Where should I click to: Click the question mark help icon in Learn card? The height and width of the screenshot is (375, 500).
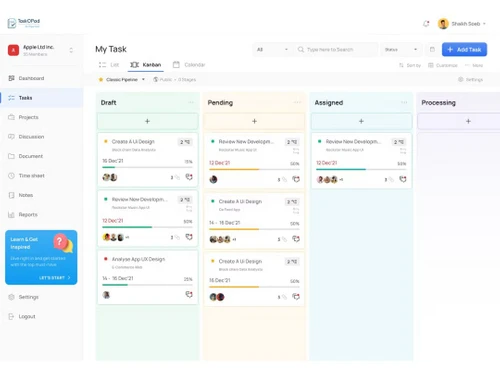click(60, 241)
